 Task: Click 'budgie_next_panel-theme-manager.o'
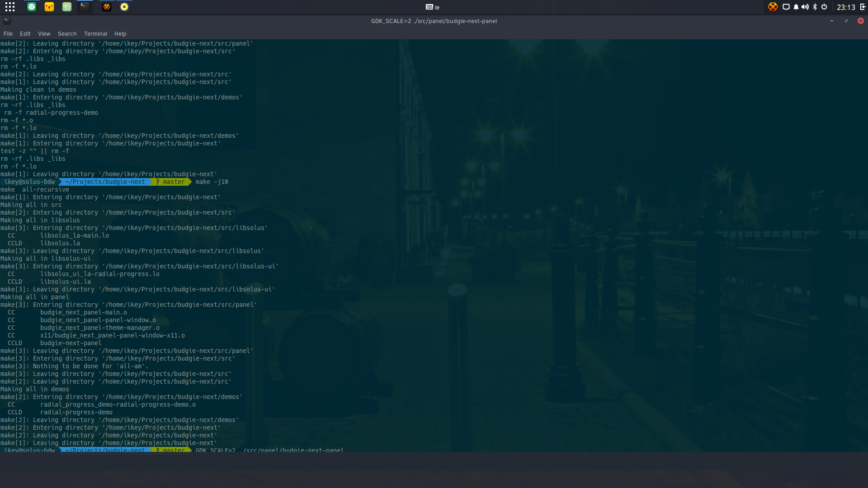point(100,328)
